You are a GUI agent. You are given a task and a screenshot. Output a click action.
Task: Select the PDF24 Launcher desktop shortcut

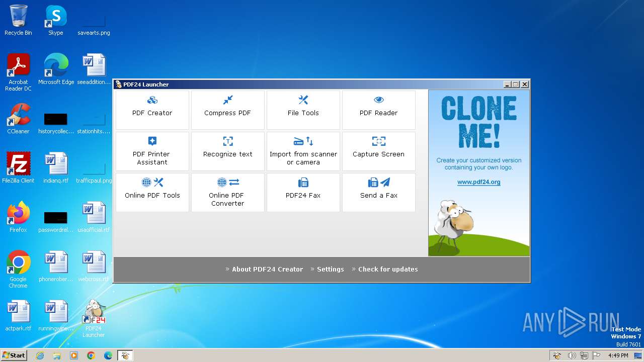[94, 319]
